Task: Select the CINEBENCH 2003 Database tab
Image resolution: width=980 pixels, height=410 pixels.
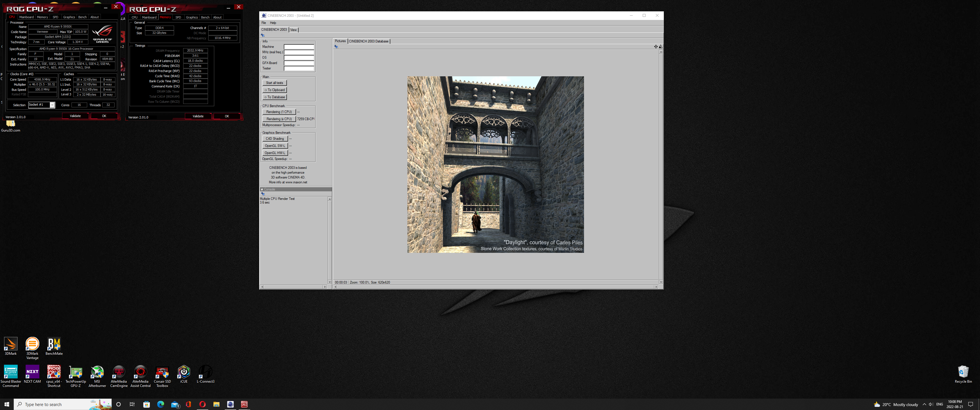Action: pos(369,41)
